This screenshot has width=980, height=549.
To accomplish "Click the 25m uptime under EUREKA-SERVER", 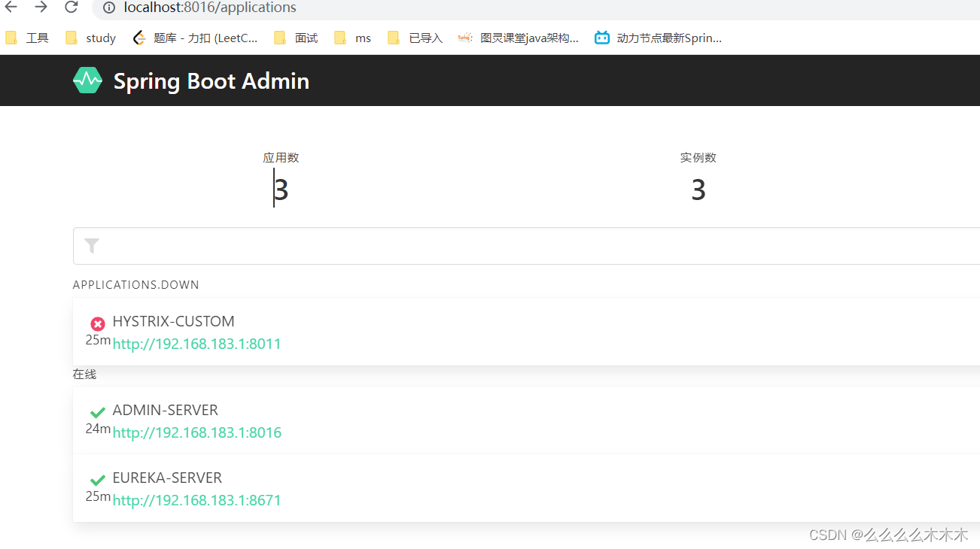I will click(x=98, y=496).
